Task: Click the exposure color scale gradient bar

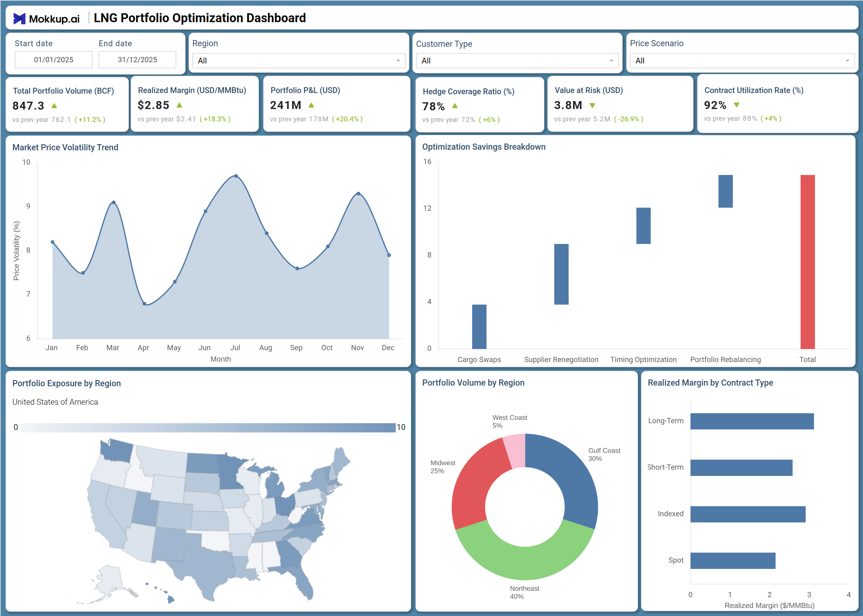Action: point(208,428)
